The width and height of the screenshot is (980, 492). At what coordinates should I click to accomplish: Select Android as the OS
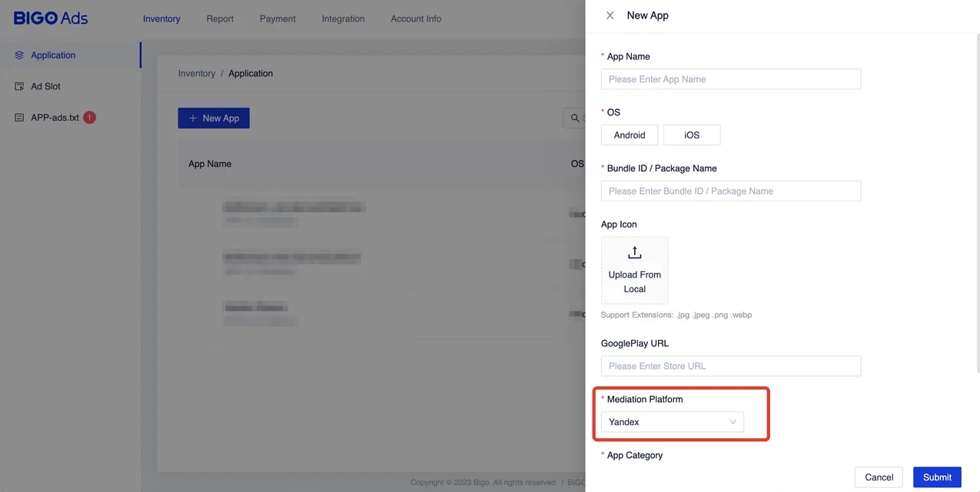630,135
